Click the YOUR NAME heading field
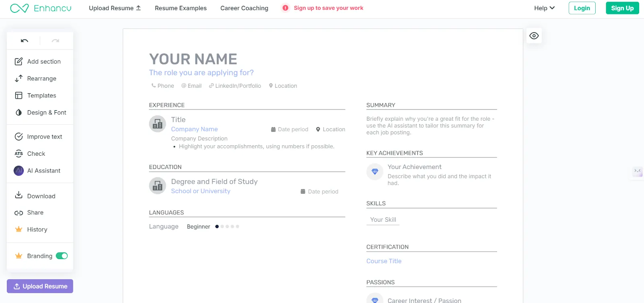 (193, 59)
